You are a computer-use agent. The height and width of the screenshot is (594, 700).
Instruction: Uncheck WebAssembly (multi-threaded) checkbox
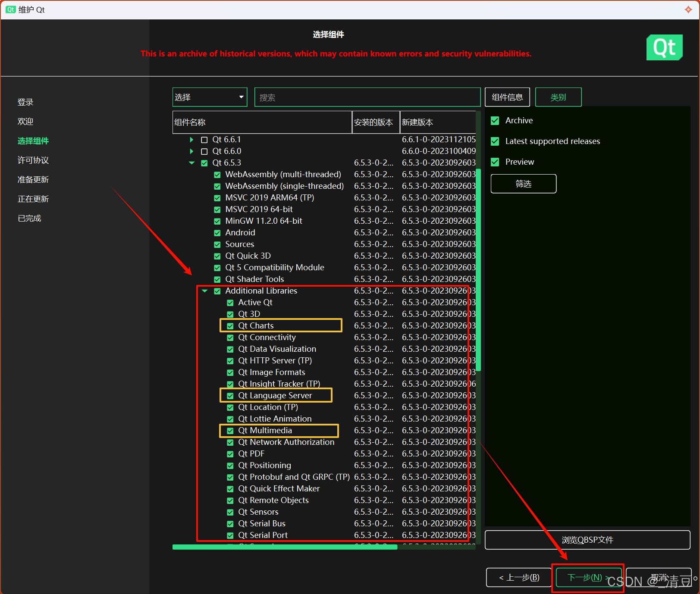pos(217,175)
